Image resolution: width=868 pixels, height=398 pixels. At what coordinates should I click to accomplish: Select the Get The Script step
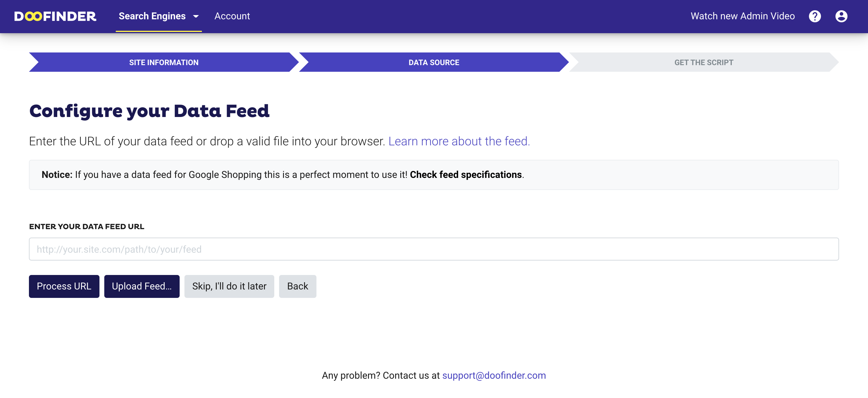(703, 62)
